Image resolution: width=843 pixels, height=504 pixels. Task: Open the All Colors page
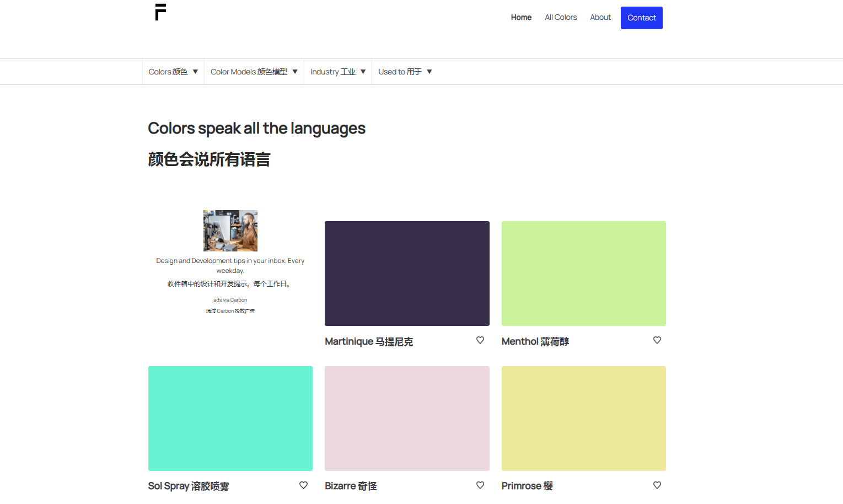pos(561,18)
